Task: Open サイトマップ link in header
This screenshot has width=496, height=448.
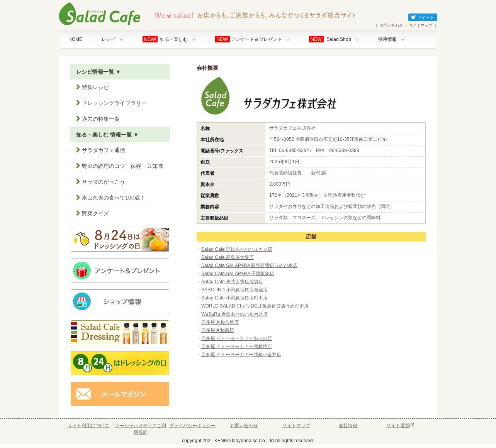Action: pyautogui.click(x=421, y=25)
